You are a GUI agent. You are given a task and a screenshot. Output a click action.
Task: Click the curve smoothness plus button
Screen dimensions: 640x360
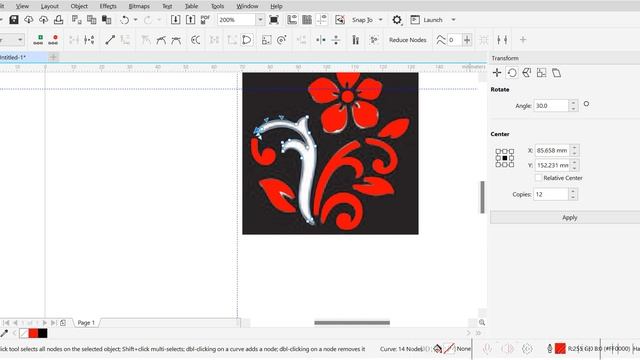point(467,40)
